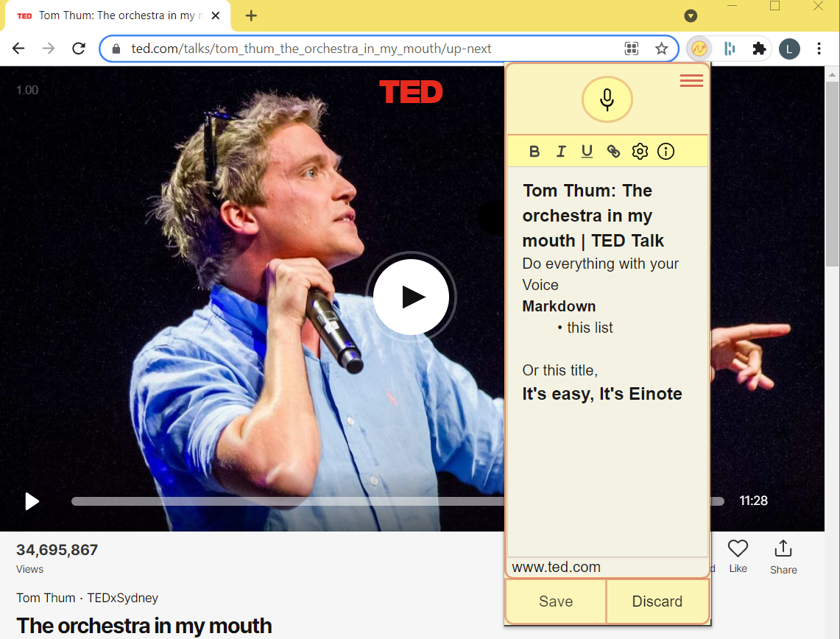
Task: Discard the note
Action: (x=657, y=601)
